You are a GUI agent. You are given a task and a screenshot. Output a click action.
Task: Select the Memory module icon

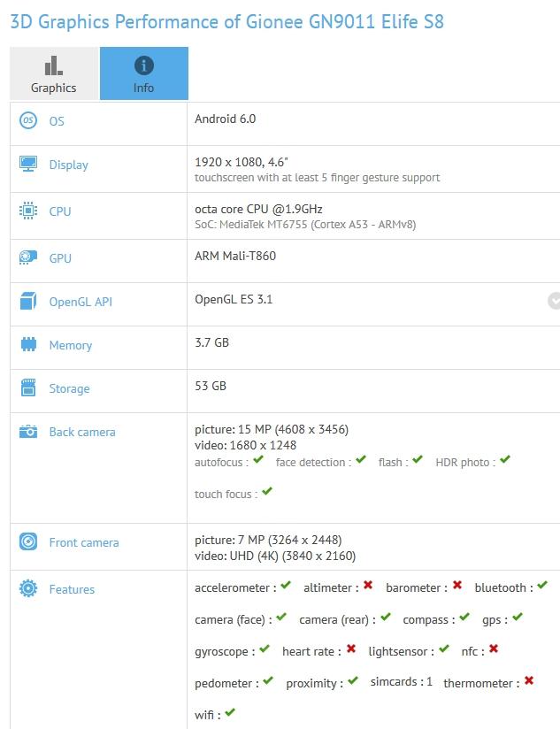pyautogui.click(x=30, y=345)
